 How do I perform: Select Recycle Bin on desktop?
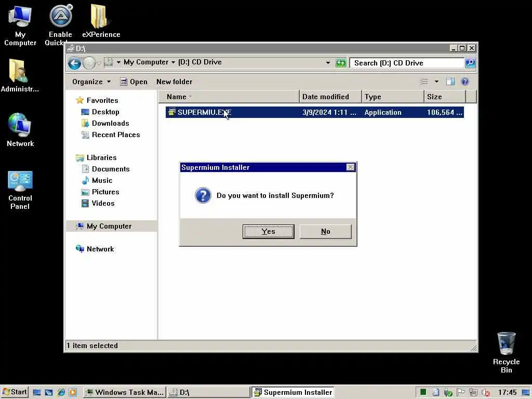click(x=506, y=353)
